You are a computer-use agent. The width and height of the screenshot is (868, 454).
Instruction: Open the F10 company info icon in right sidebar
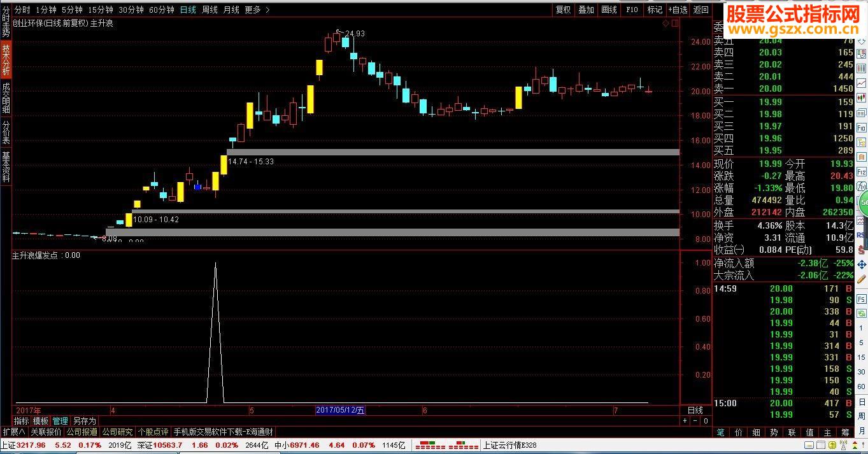tap(861, 127)
